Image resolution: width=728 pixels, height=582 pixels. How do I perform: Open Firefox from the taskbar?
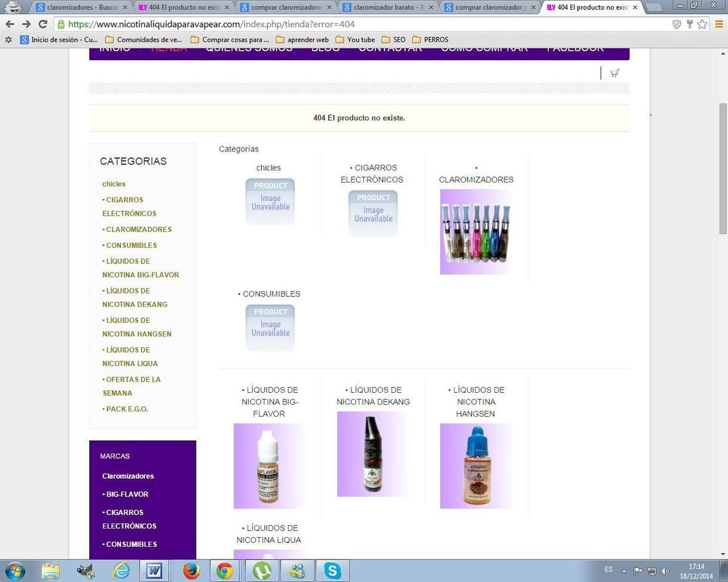click(191, 571)
